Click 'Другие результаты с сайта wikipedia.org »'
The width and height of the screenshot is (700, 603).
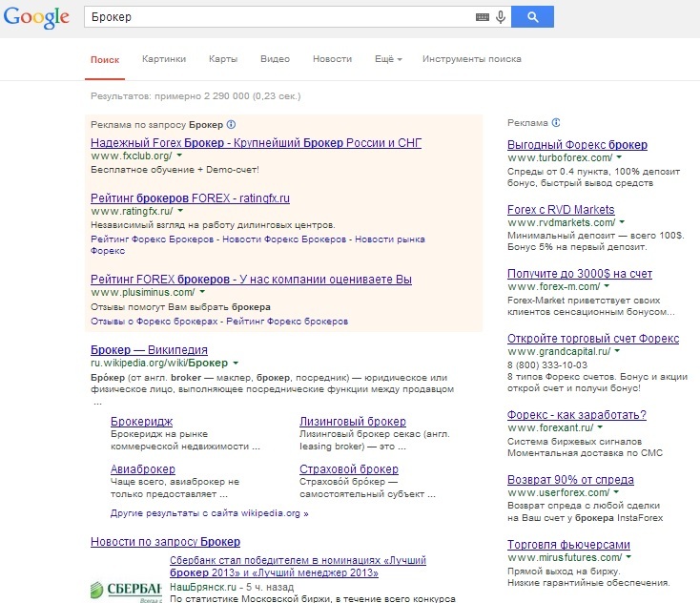210,513
